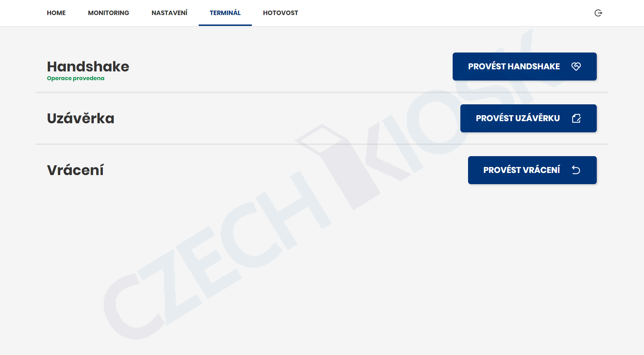Open the HOME tab
The width and height of the screenshot is (644, 355).
(x=56, y=13)
